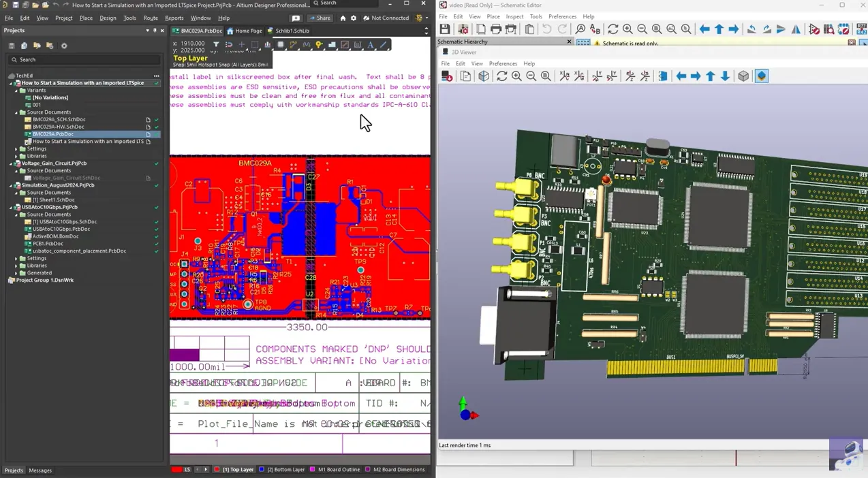
Task: Click the red LS layer set swatch
Action: pos(177,470)
